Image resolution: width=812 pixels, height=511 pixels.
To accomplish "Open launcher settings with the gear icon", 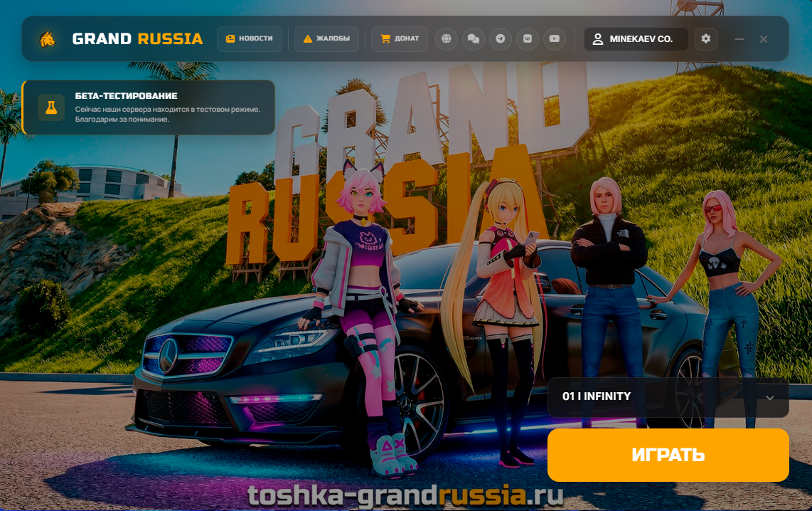I will 705,39.
